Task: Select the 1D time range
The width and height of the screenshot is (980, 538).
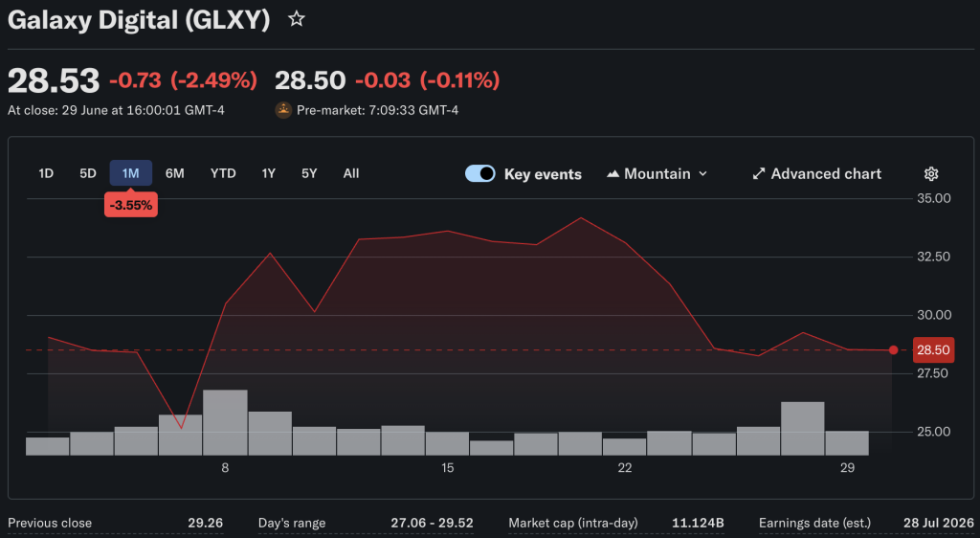Action: [x=46, y=173]
